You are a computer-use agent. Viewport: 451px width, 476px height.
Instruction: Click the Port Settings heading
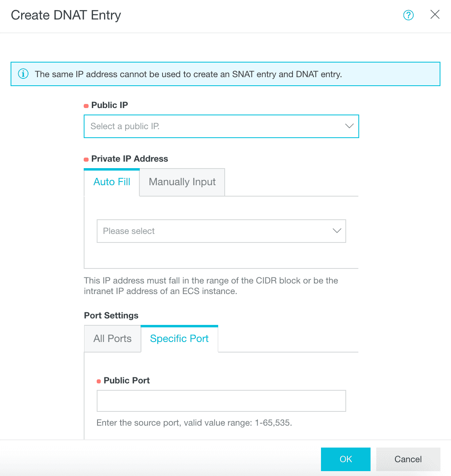pos(111,316)
